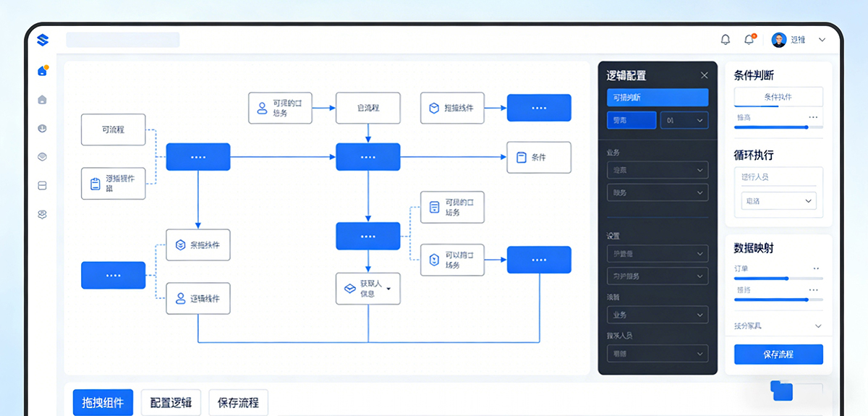Click the user avatar in header
The width and height of the screenshot is (868, 416).
pyautogui.click(x=778, y=40)
